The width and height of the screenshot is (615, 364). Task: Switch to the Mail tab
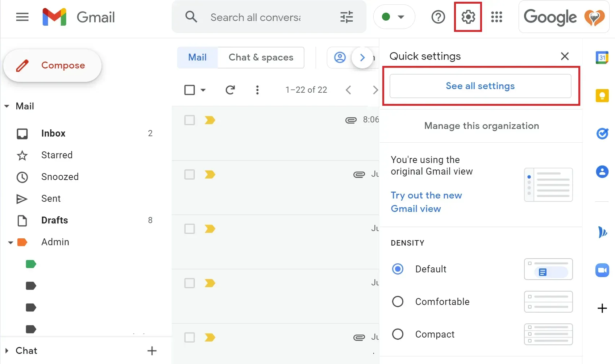coord(198,57)
